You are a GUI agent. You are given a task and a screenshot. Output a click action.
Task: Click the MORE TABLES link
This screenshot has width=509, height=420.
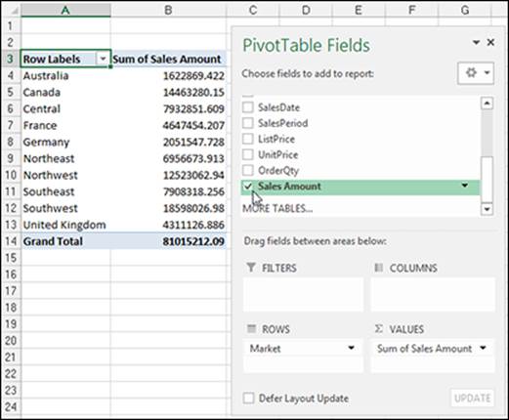(277, 208)
